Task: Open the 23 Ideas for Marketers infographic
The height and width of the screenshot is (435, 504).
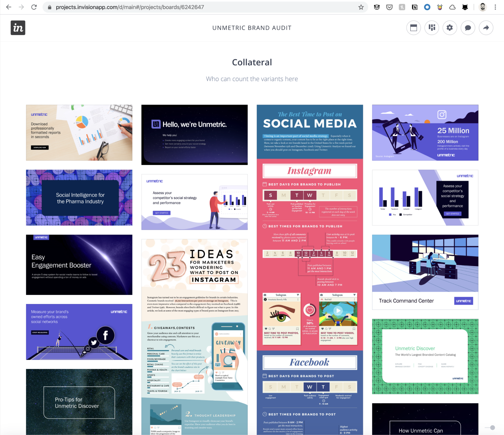Action: (195, 337)
